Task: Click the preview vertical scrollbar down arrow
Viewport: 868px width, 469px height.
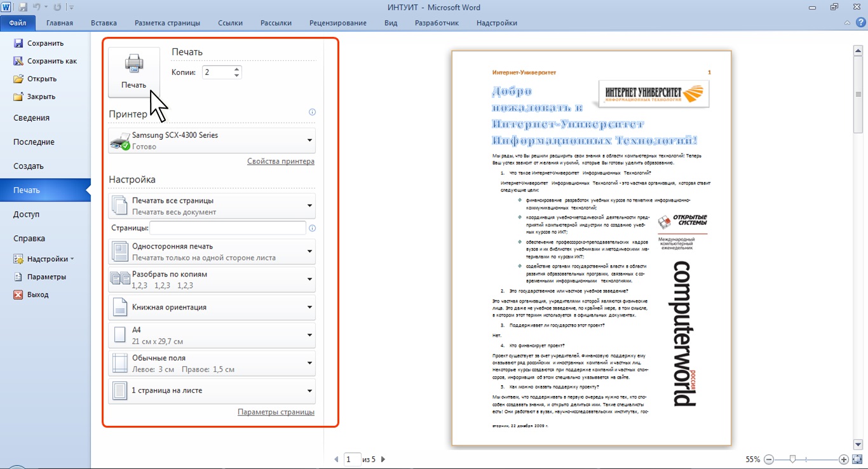Action: click(858, 444)
